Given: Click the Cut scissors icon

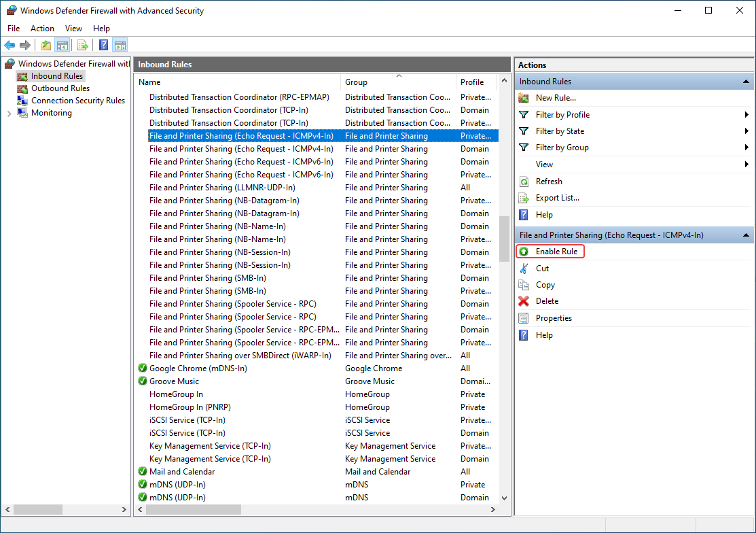Looking at the screenshot, I should 524,268.
